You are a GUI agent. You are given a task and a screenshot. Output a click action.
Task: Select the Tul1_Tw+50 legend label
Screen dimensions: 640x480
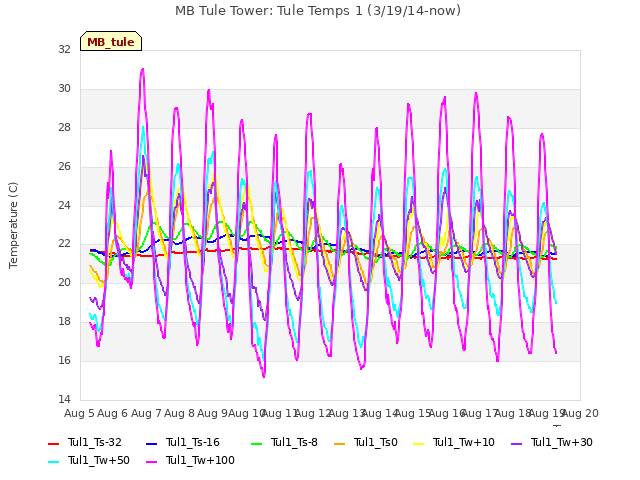[99, 460]
